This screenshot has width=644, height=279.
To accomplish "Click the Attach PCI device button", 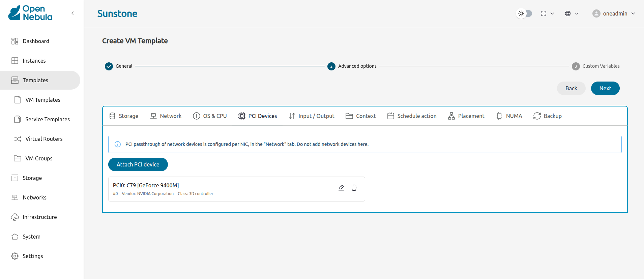I will tap(138, 164).
